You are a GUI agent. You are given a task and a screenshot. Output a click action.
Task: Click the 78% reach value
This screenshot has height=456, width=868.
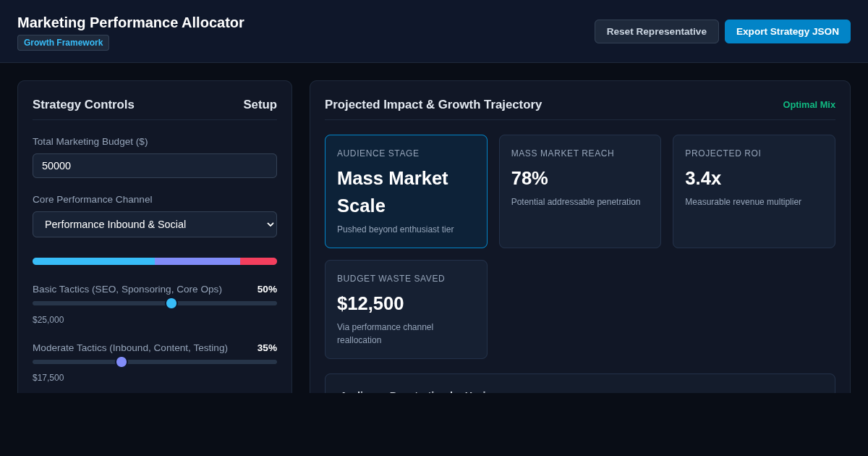529,178
